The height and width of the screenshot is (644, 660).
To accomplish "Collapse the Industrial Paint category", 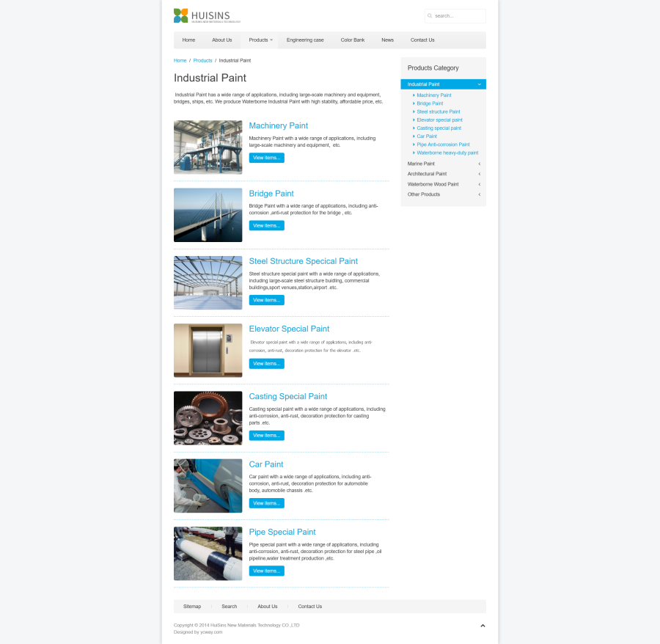I will pyautogui.click(x=480, y=84).
